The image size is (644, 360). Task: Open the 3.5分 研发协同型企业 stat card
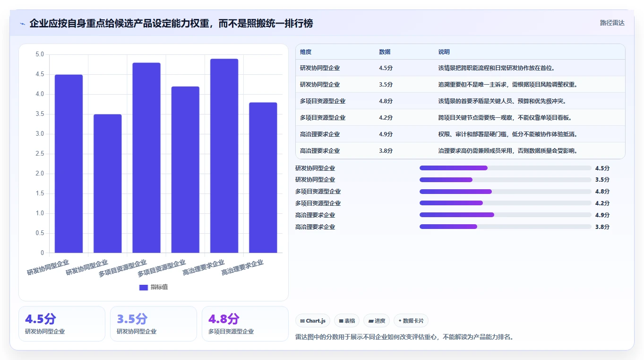pos(154,324)
